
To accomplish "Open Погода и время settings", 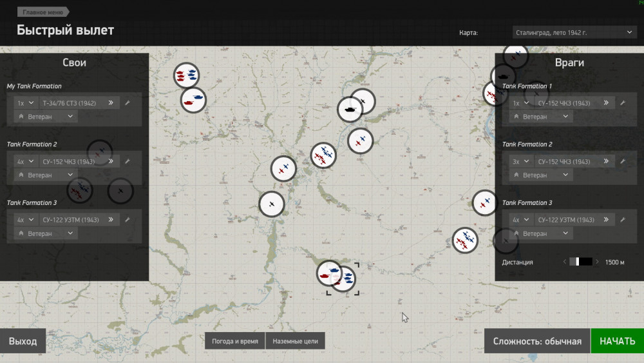I will click(x=235, y=341).
